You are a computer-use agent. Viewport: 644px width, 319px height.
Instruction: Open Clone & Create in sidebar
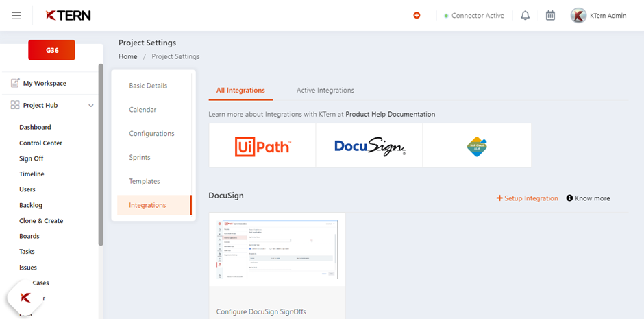pyautogui.click(x=41, y=221)
